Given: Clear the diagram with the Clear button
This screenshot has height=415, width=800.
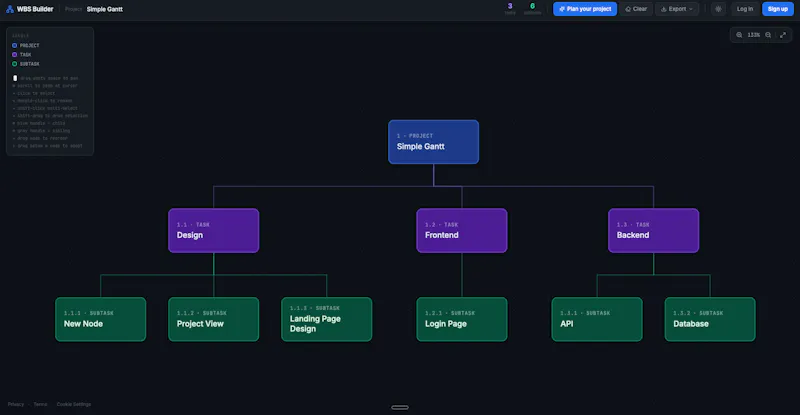Looking at the screenshot, I should (x=636, y=9).
